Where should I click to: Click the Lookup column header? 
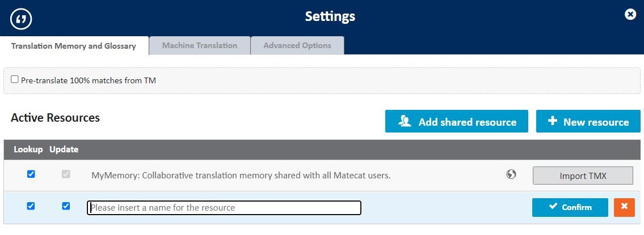[28, 149]
